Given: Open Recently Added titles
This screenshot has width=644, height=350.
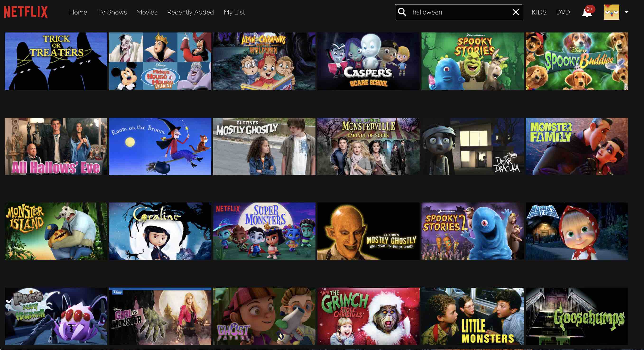Looking at the screenshot, I should pyautogui.click(x=190, y=12).
